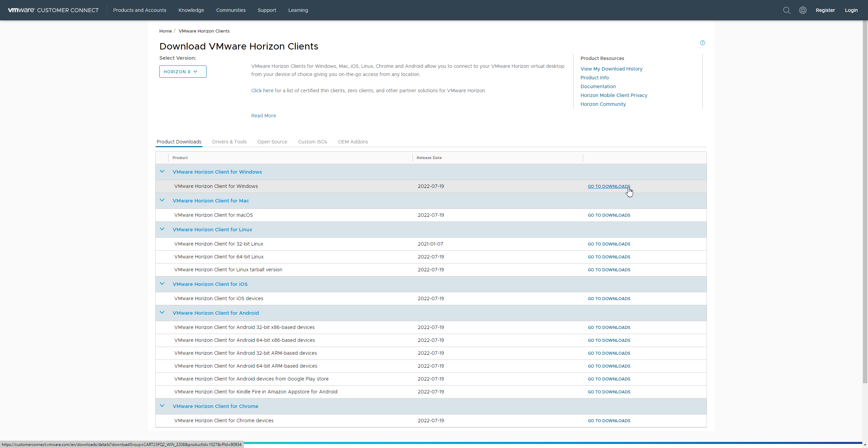The height and width of the screenshot is (448, 868).
Task: Click the search magnifier icon
Action: pyautogui.click(x=787, y=10)
